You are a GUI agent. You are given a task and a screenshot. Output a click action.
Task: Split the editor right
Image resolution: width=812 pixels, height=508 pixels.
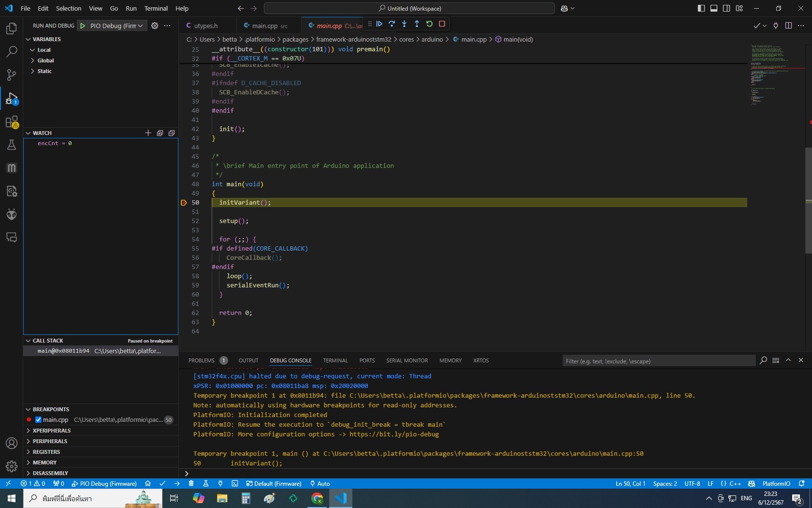tap(788, 26)
